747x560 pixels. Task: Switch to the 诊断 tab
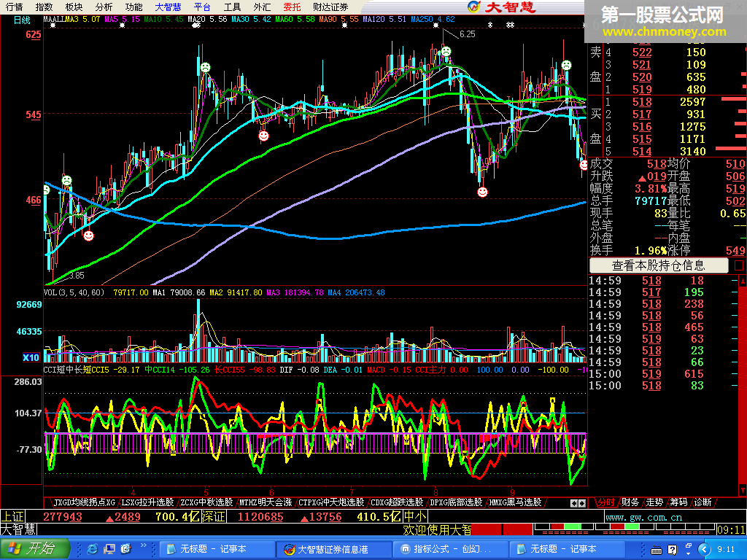point(703,502)
